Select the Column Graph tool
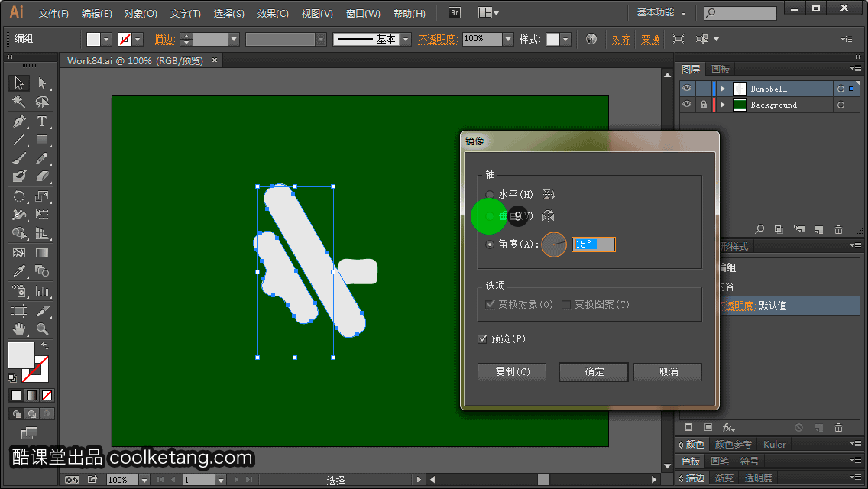 [42, 291]
